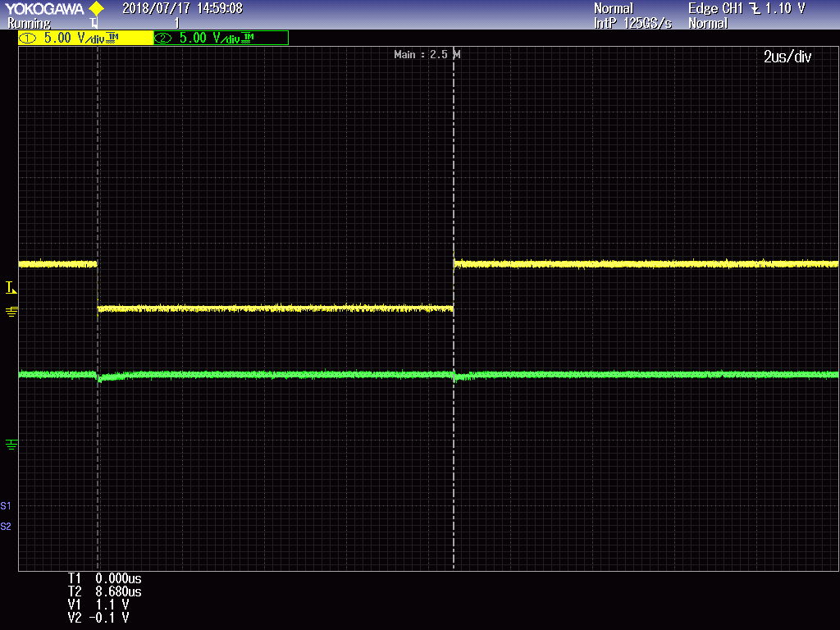Click the trigger position marker below the header
The width and height of the screenshot is (840, 630).
click(x=93, y=24)
